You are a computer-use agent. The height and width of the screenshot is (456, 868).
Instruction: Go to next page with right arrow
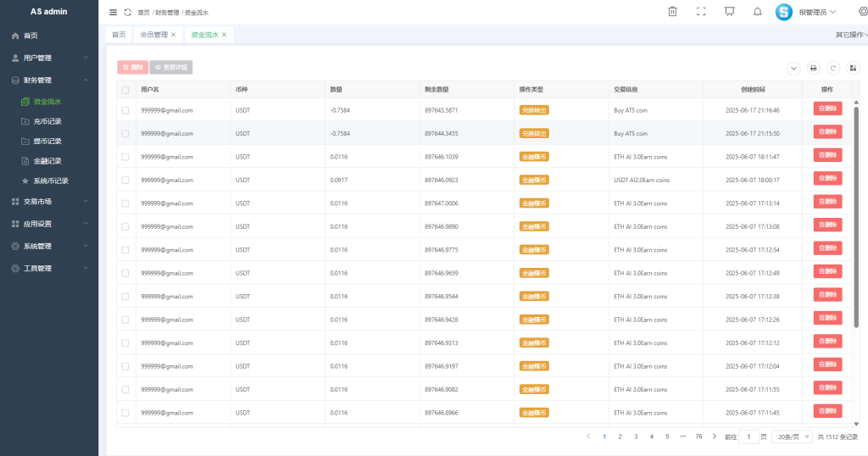coord(714,437)
